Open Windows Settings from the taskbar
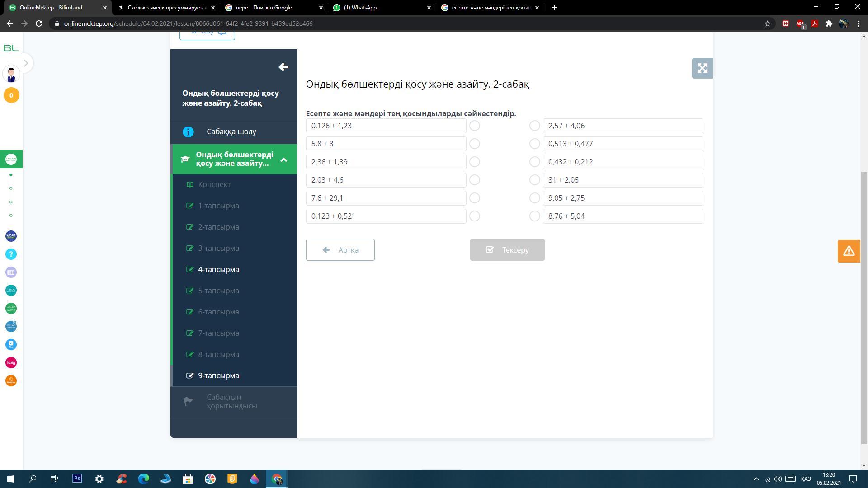868x488 pixels. 99,479
